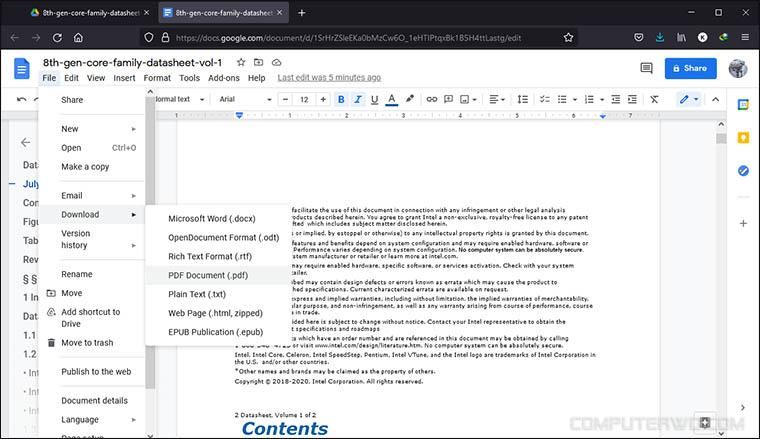Viewport: 760px width, 439px height.
Task: Open the account profile avatar
Action: click(x=738, y=68)
